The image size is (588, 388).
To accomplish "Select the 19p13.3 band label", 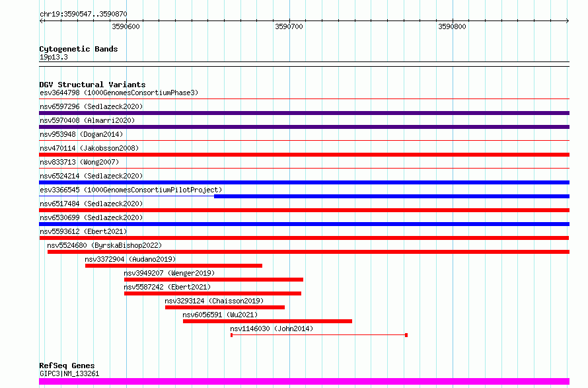I will [x=54, y=57].
